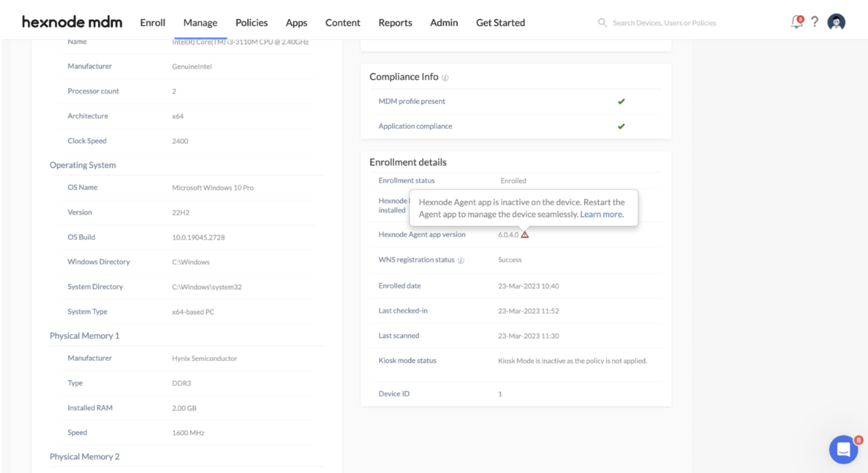Select the memory type value DDR3
The width and height of the screenshot is (868, 473).
point(181,383)
